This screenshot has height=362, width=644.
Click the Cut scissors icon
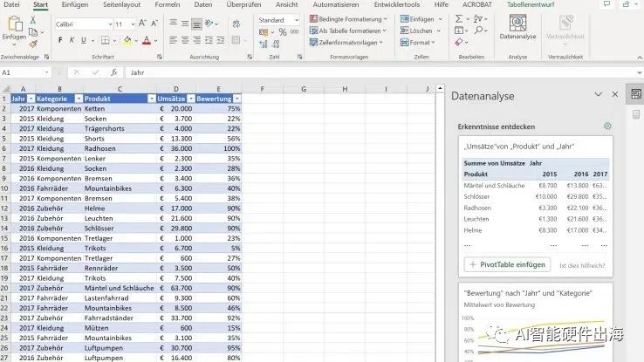[x=33, y=19]
